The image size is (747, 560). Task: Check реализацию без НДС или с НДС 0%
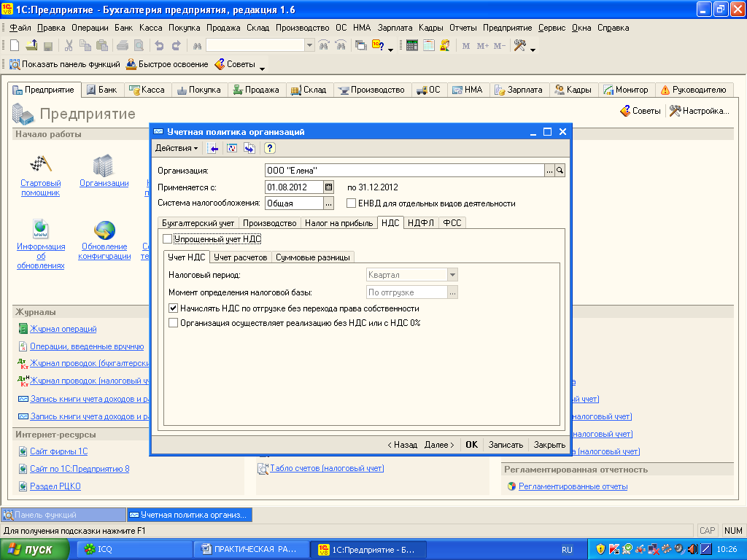(174, 323)
